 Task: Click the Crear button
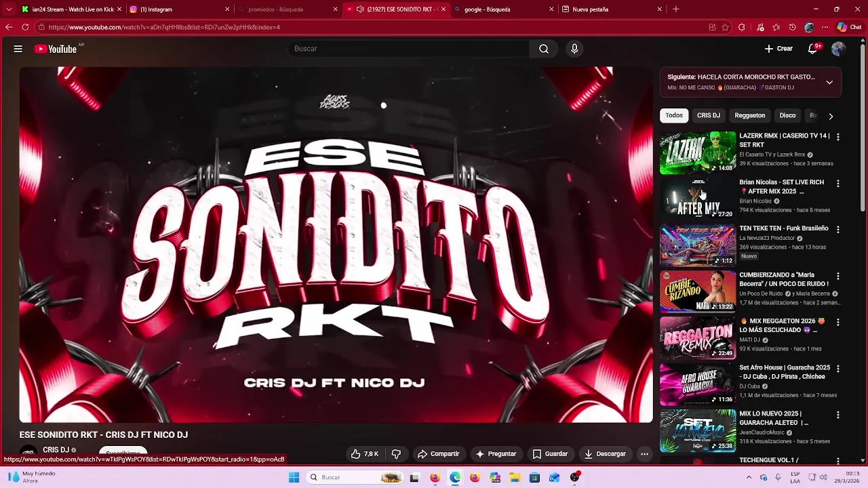tap(778, 49)
